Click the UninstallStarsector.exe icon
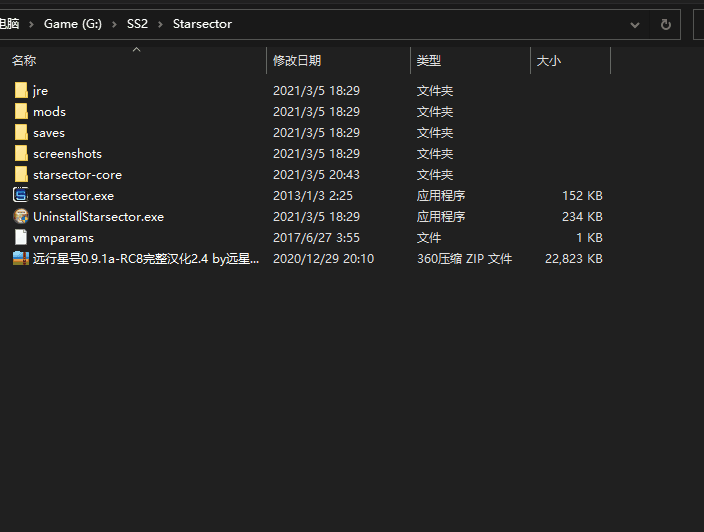 click(21, 216)
